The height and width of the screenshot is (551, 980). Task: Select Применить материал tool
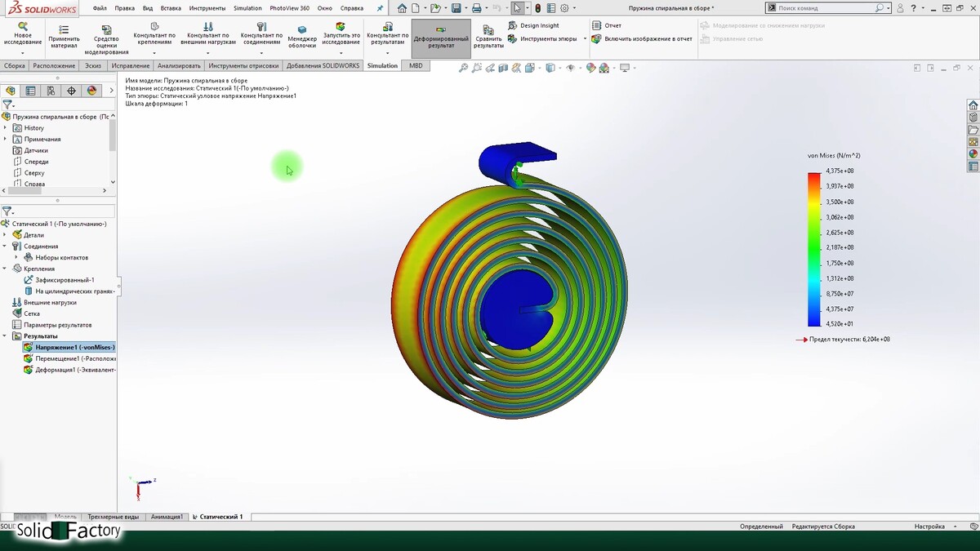point(64,37)
